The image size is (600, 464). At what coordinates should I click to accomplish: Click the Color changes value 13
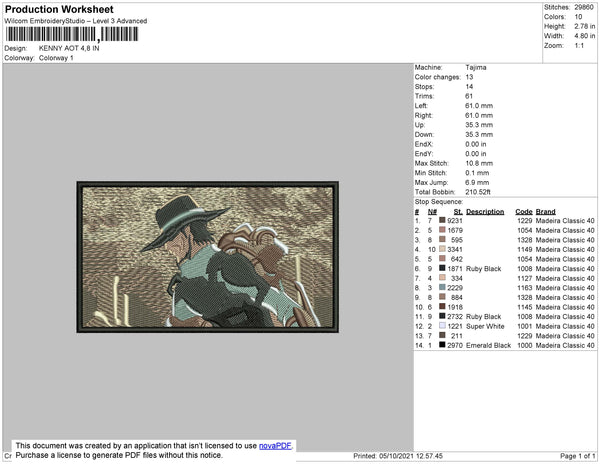(x=470, y=77)
